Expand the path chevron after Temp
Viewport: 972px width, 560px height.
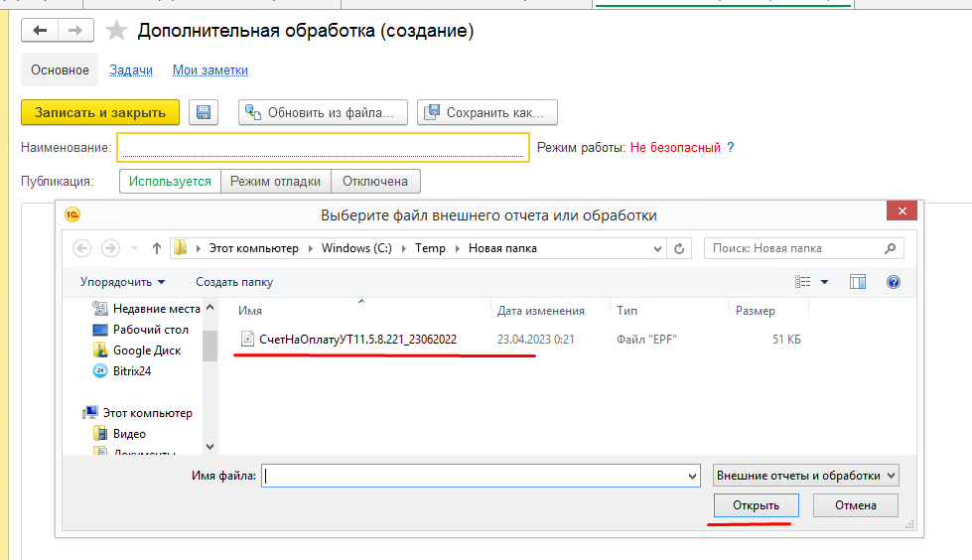tap(458, 248)
